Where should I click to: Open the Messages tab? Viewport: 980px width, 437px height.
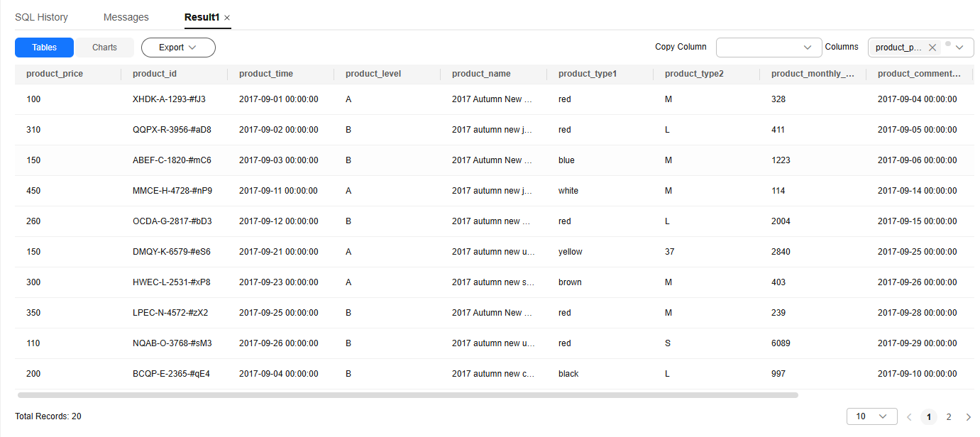pyautogui.click(x=126, y=17)
